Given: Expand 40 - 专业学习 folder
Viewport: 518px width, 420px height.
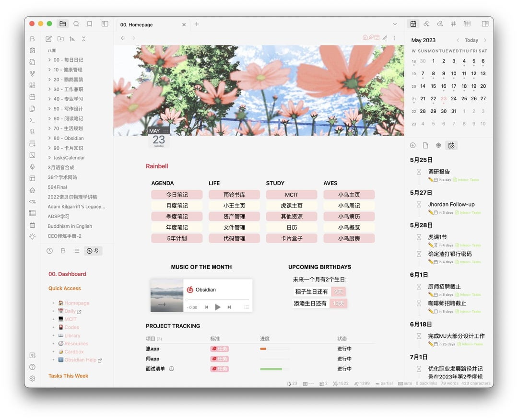Looking at the screenshot, I should 49,99.
